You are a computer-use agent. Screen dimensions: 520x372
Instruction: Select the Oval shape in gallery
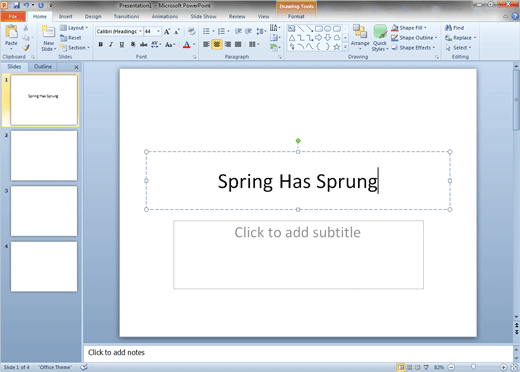pyautogui.click(x=328, y=29)
